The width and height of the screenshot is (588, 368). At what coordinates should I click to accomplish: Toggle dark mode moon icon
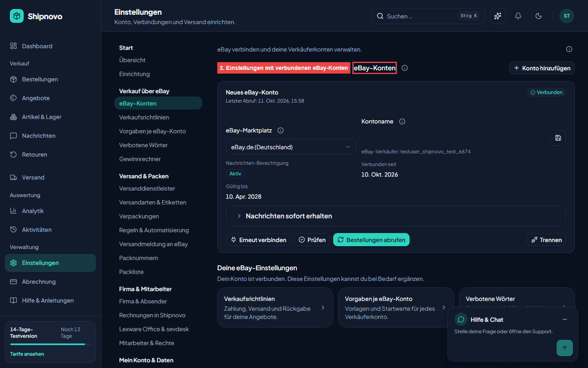[539, 16]
